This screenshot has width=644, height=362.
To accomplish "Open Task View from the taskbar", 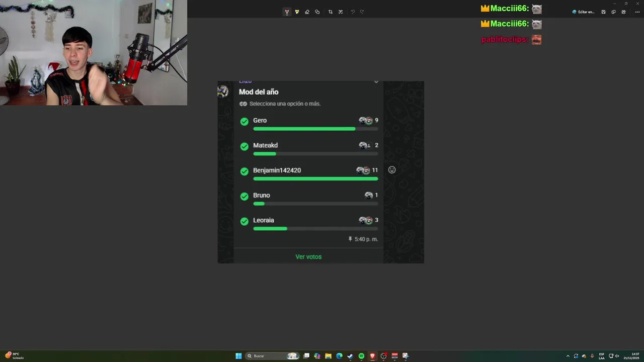I will tap(306, 356).
